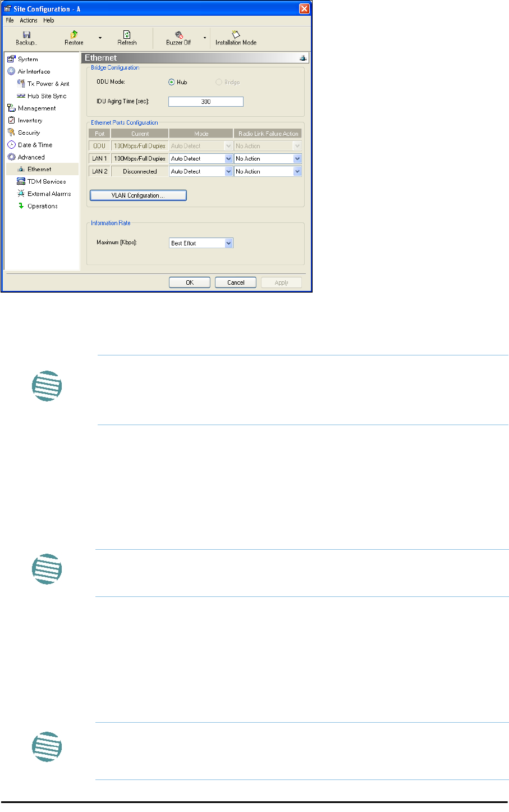Select Tx Power & Ant item
The width and height of the screenshot is (509, 812).
[x=48, y=84]
